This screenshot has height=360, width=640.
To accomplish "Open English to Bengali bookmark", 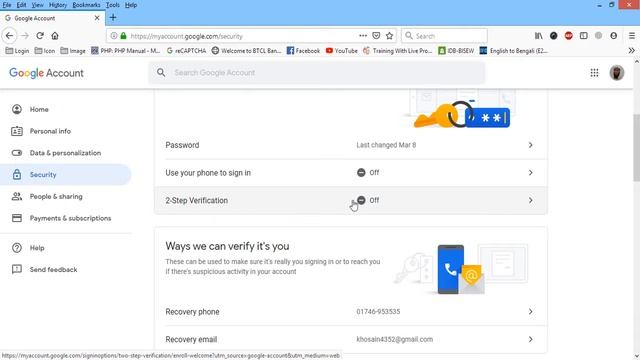I will 514,51.
